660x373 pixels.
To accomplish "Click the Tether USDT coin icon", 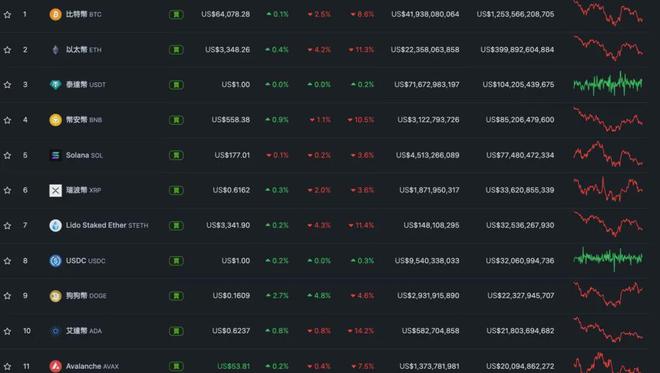I will coord(55,85).
